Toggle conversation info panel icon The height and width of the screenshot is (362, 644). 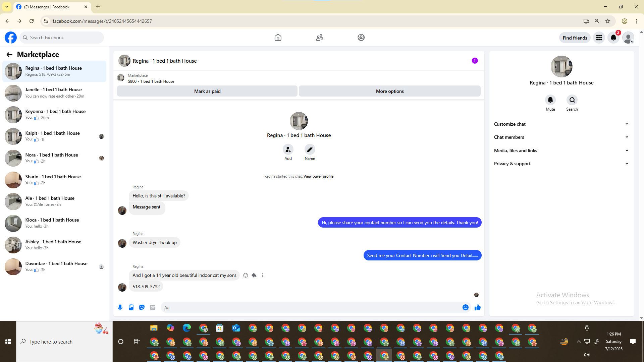475,61
